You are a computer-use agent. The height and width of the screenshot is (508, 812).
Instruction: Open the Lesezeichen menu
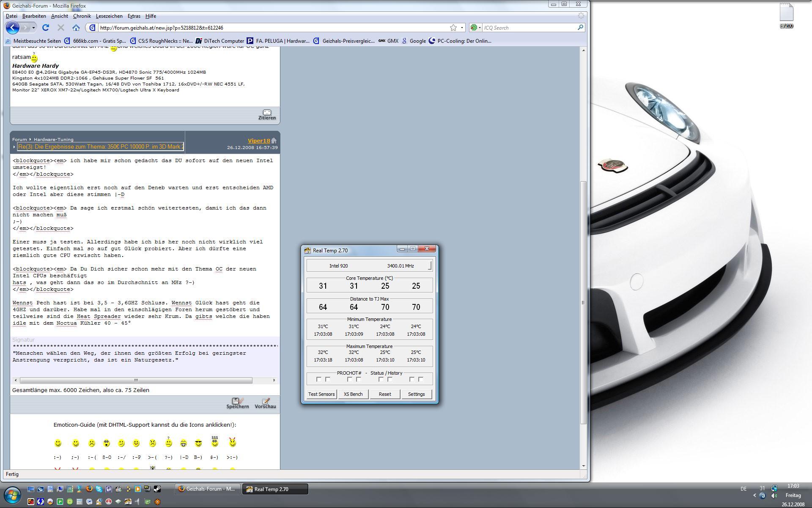click(109, 16)
